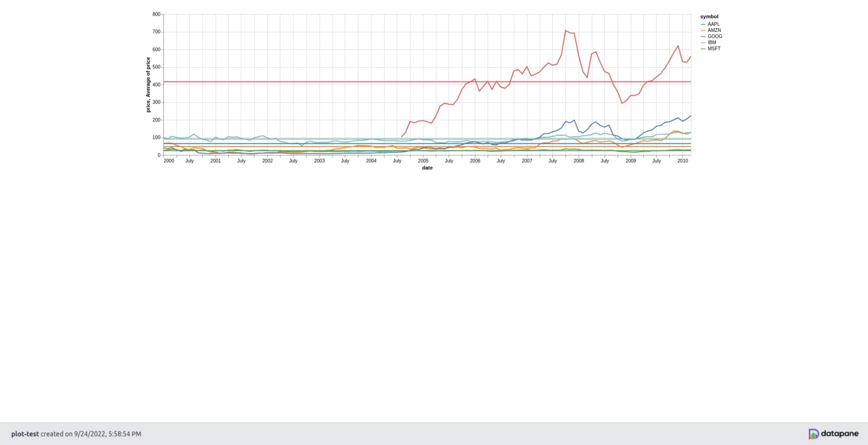Viewport: 868px width, 445px height.
Task: Click the 800 y-axis label
Action: click(x=156, y=14)
